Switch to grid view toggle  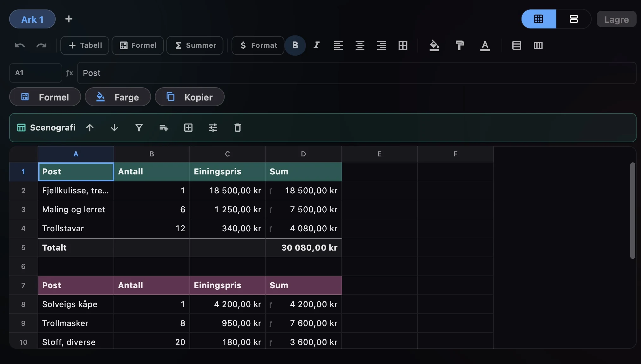click(539, 19)
